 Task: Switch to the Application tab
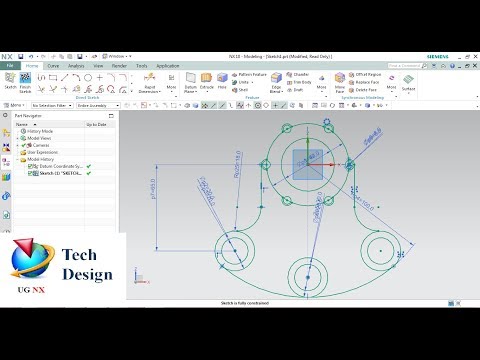click(168, 66)
